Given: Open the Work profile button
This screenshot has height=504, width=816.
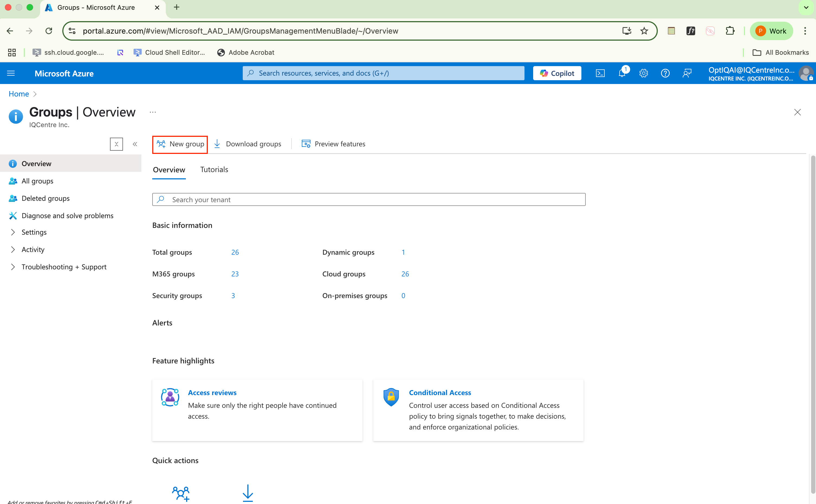Looking at the screenshot, I should 771,31.
